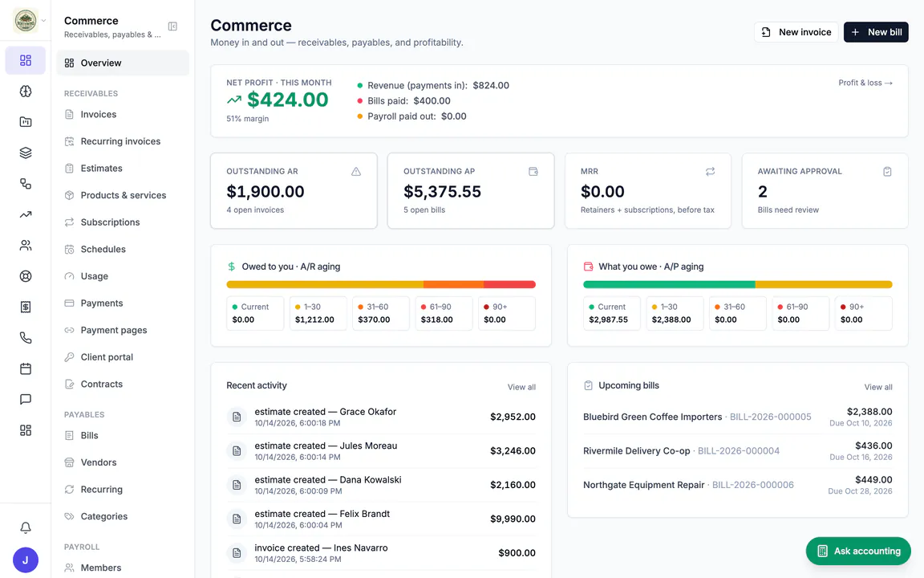Open Bills under Payables
This screenshot has height=578, width=924.
click(x=123, y=436)
